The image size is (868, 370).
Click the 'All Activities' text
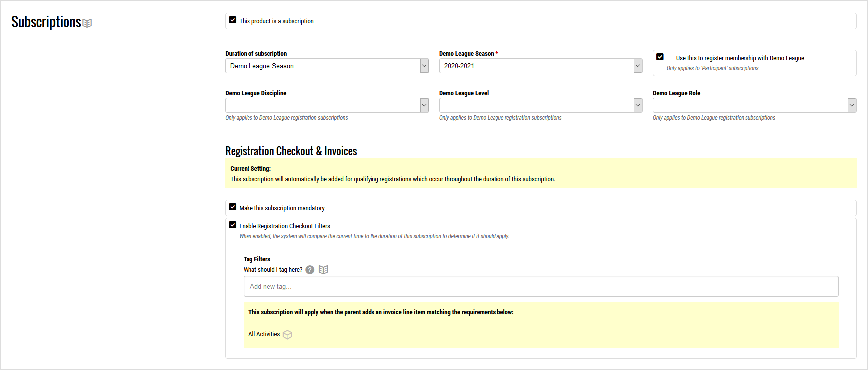click(x=264, y=334)
